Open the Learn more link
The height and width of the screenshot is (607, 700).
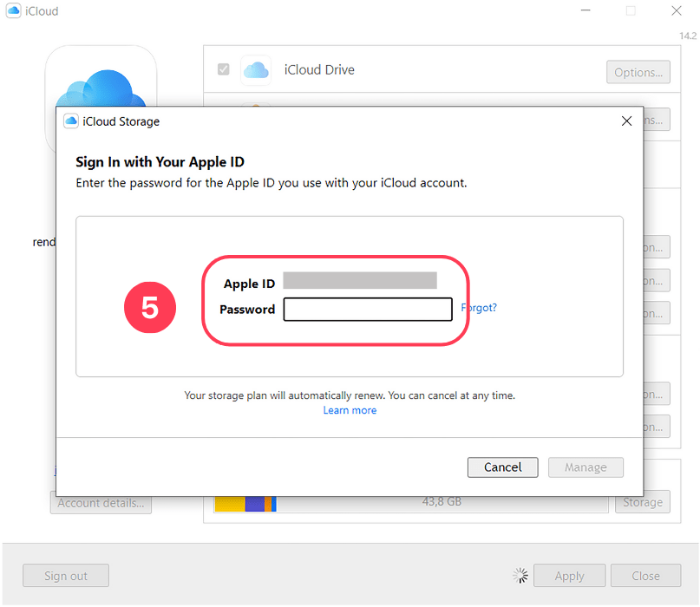click(350, 409)
